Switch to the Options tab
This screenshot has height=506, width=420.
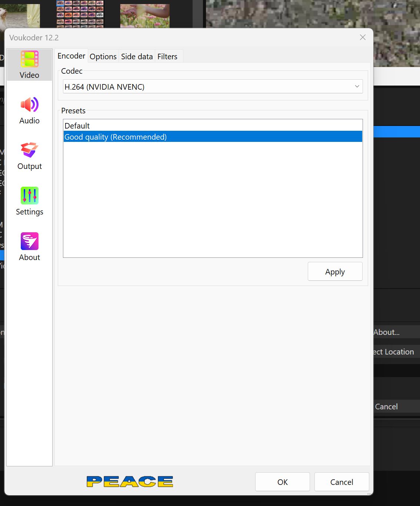[x=103, y=57]
